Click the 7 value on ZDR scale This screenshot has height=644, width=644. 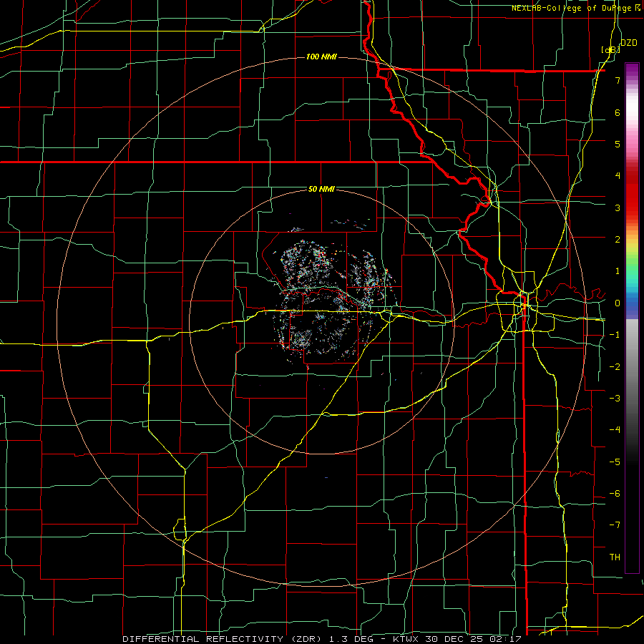pos(618,80)
